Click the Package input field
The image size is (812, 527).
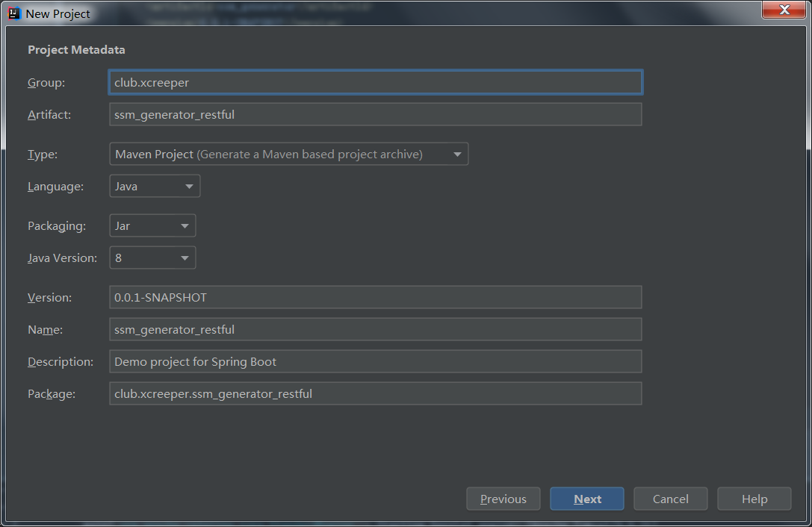point(376,394)
